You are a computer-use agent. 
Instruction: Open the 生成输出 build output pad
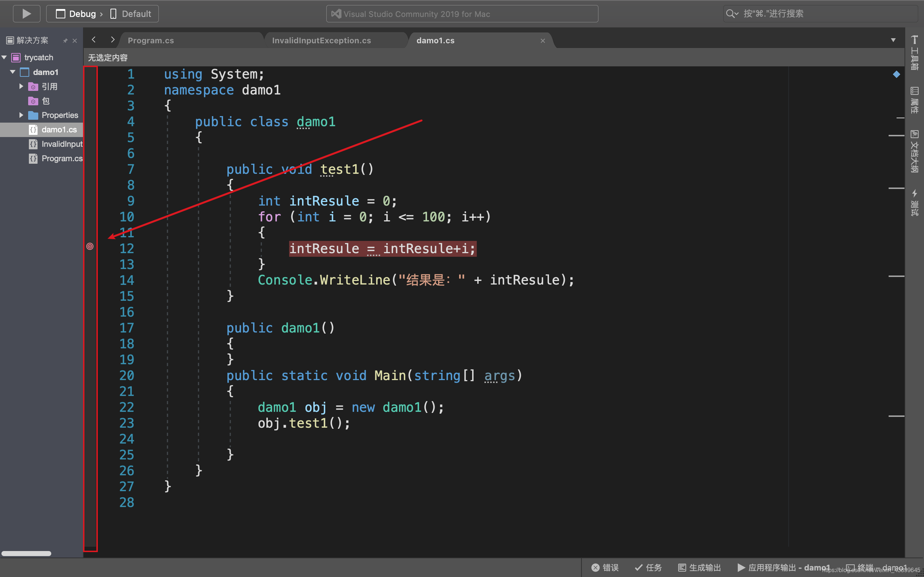pyautogui.click(x=699, y=568)
